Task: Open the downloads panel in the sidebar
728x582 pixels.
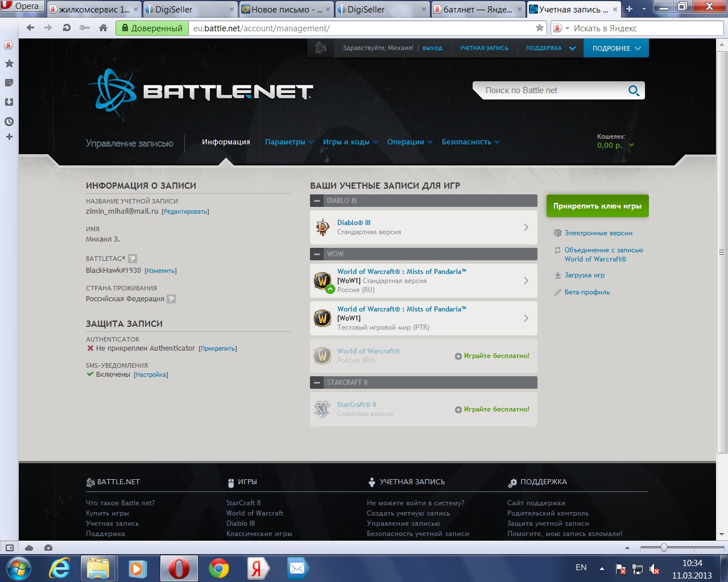Action: click(9, 102)
